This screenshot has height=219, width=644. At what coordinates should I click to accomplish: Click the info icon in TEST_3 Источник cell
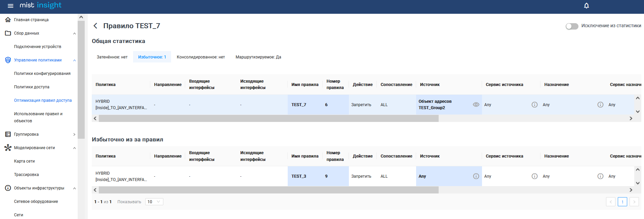(x=476, y=176)
